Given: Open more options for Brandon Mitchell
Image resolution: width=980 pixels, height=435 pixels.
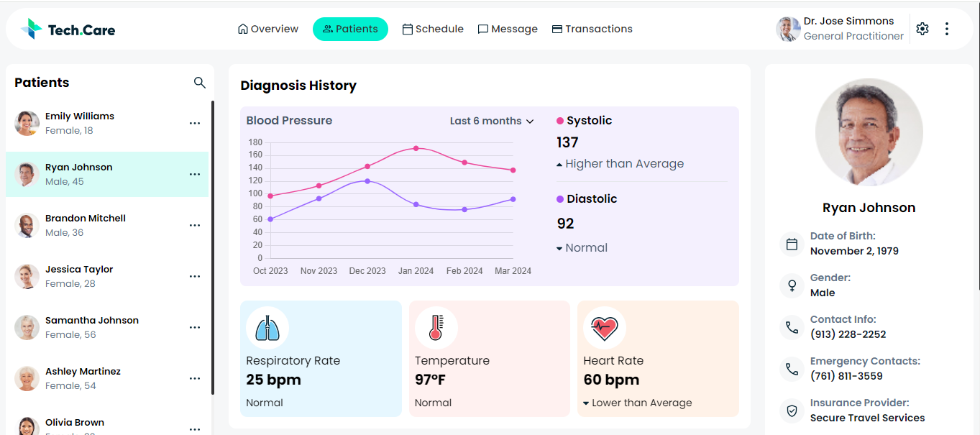Looking at the screenshot, I should [195, 225].
